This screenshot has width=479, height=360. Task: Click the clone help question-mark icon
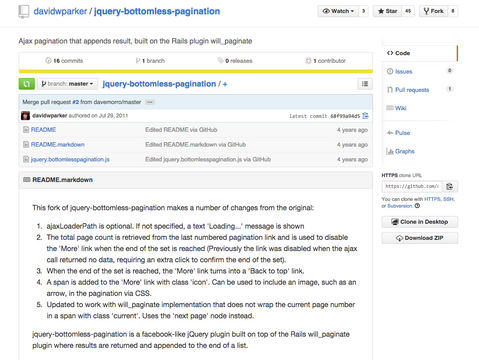[x=417, y=206]
